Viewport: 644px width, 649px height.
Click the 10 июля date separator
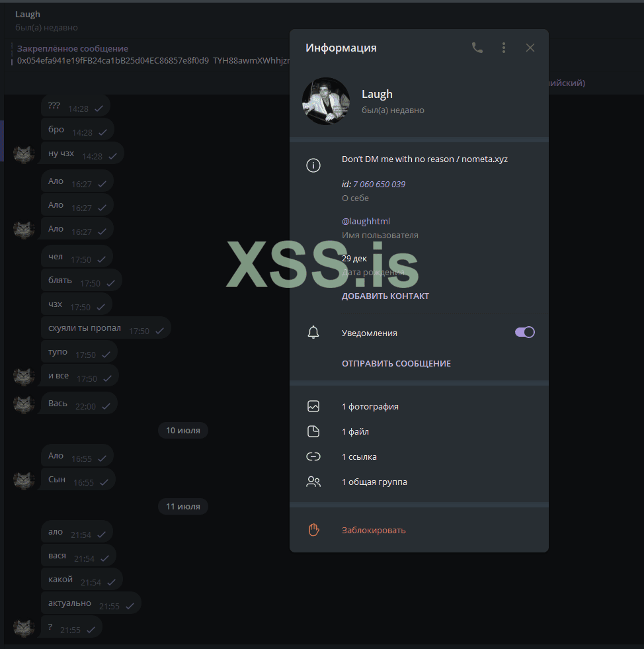pyautogui.click(x=182, y=431)
